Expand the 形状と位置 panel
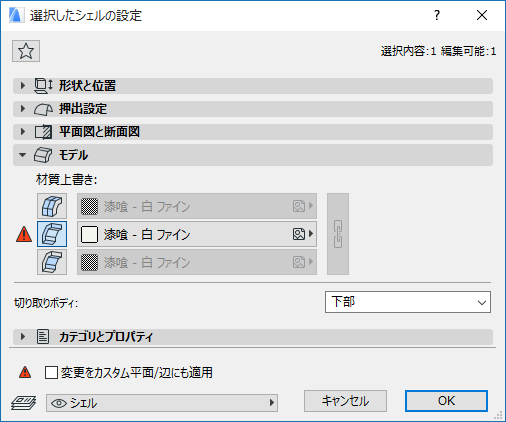The height and width of the screenshot is (422, 506). pos(253,86)
